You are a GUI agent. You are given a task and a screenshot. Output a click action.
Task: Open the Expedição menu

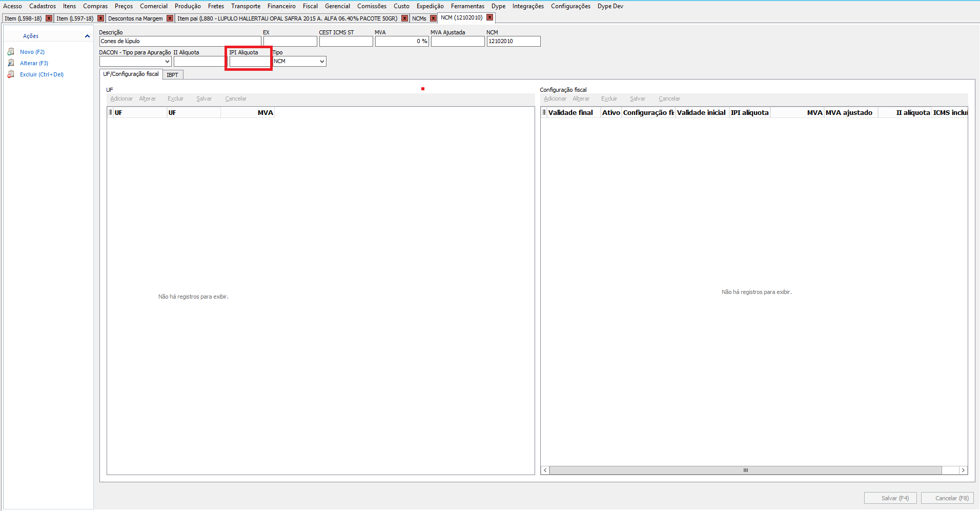pyautogui.click(x=430, y=6)
